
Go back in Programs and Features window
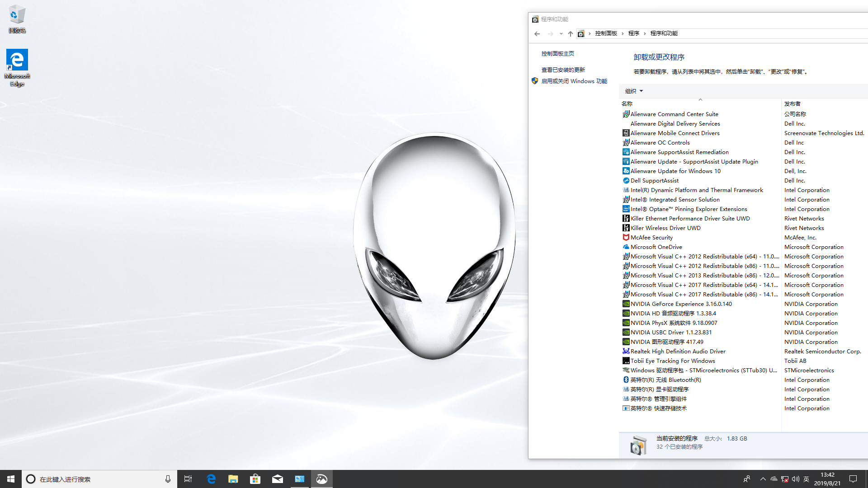point(537,34)
